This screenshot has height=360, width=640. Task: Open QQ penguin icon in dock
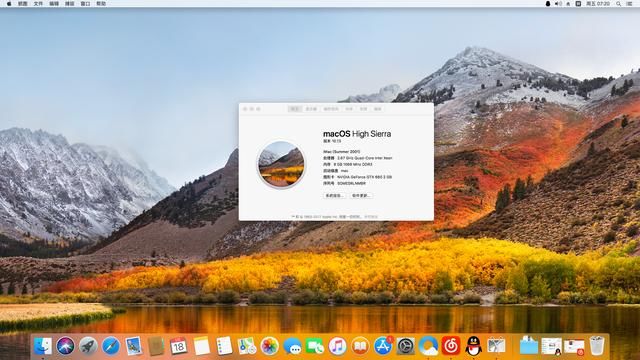tap(473, 346)
